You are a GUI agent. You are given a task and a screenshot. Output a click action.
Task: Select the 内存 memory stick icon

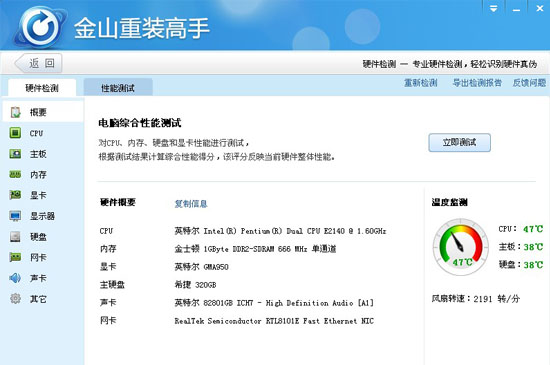[15, 174]
